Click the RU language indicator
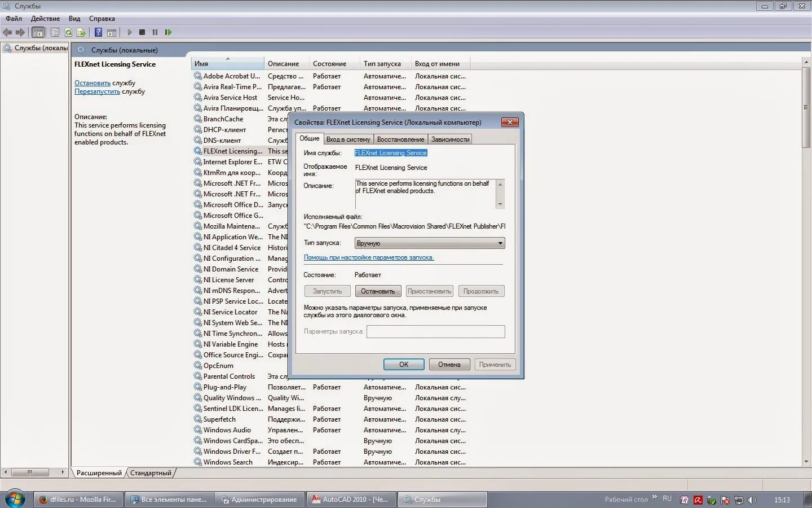 click(x=667, y=498)
